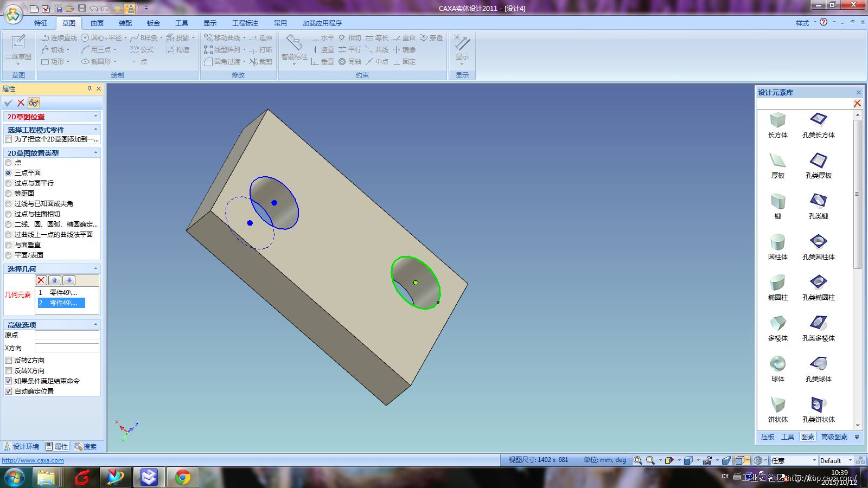Screen dimensions: 868x488
Task: Select the 饼状体 element
Action: tap(778, 409)
